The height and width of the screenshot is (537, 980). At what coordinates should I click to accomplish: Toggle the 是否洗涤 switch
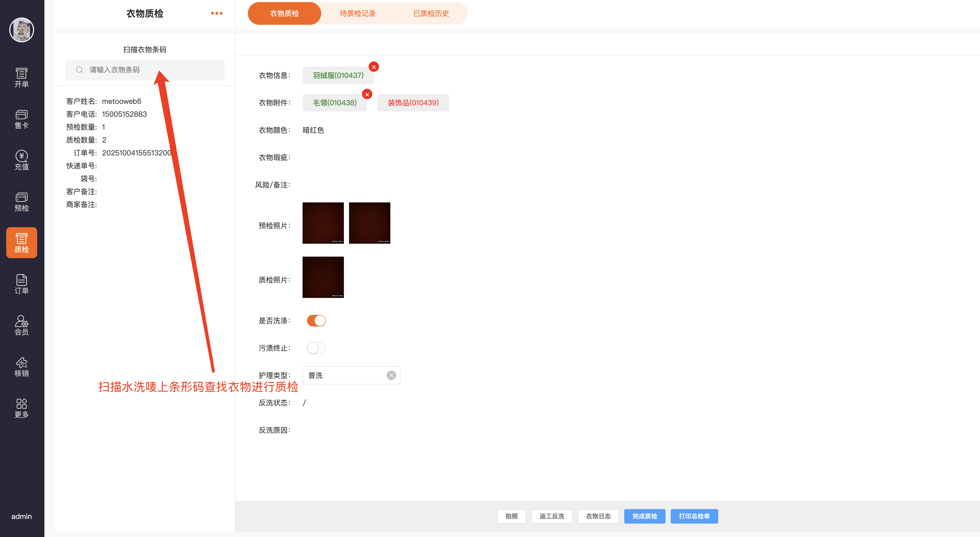coord(316,321)
